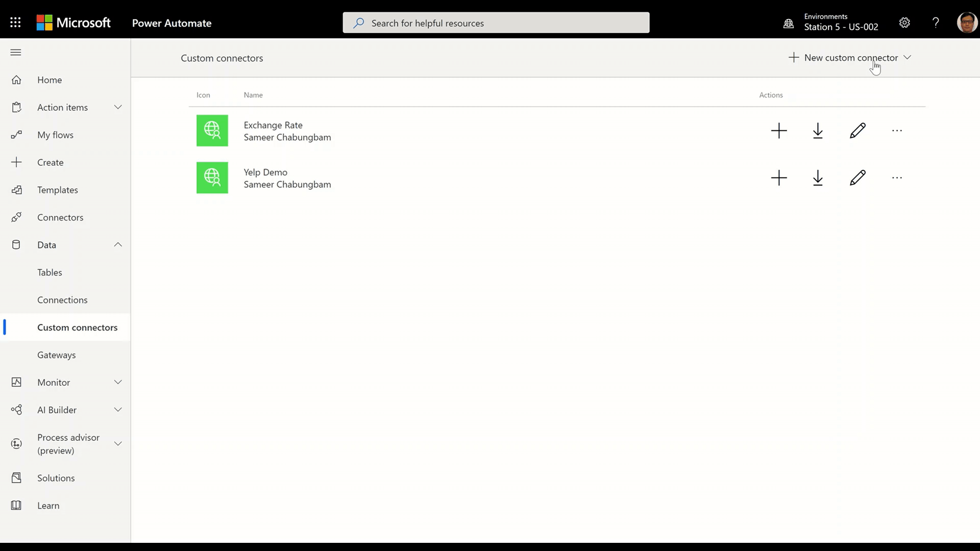Expand the New custom connector dropdown
The image size is (980, 551).
coord(907,58)
